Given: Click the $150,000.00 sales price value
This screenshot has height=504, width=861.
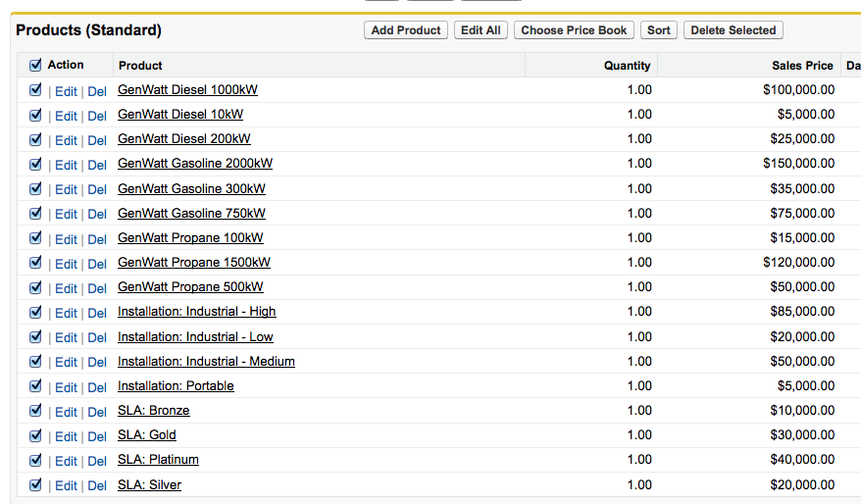Looking at the screenshot, I should (x=798, y=164).
